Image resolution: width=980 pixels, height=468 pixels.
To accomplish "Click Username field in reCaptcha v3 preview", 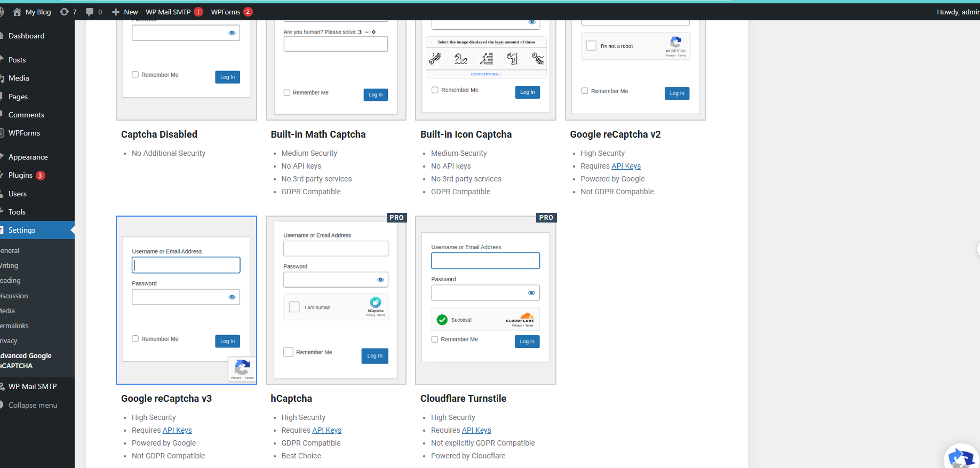I will 186,265.
